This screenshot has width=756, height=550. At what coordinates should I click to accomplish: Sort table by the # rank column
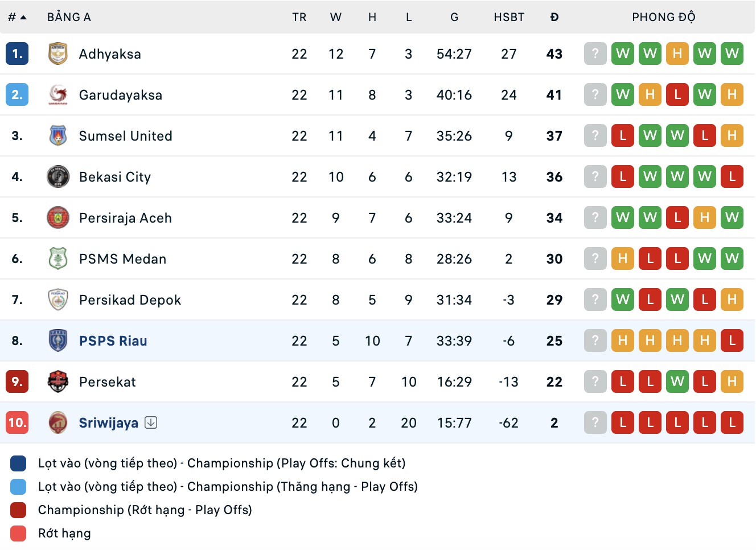[x=17, y=18]
